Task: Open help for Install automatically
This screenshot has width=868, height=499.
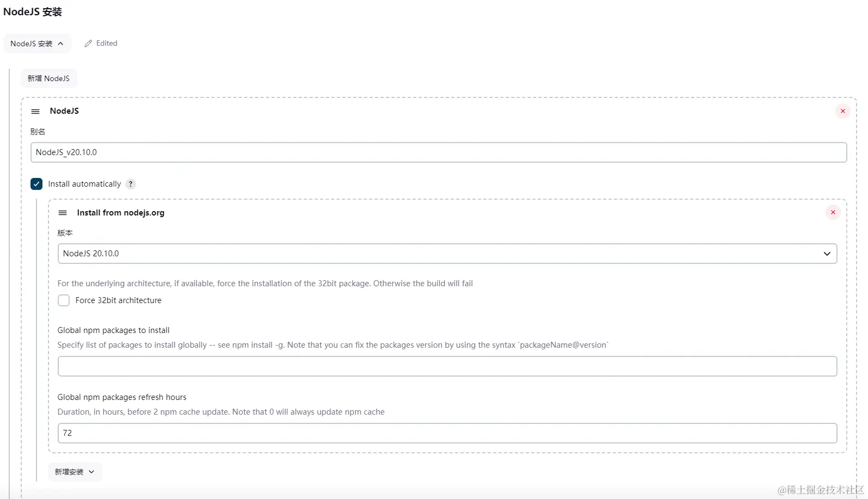Action: pyautogui.click(x=131, y=184)
